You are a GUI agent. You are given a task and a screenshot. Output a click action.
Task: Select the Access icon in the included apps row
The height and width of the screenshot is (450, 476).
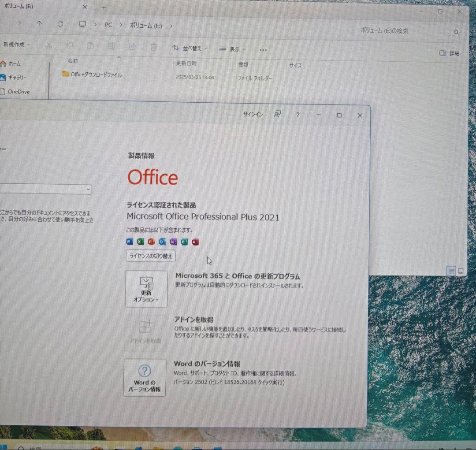tap(194, 242)
